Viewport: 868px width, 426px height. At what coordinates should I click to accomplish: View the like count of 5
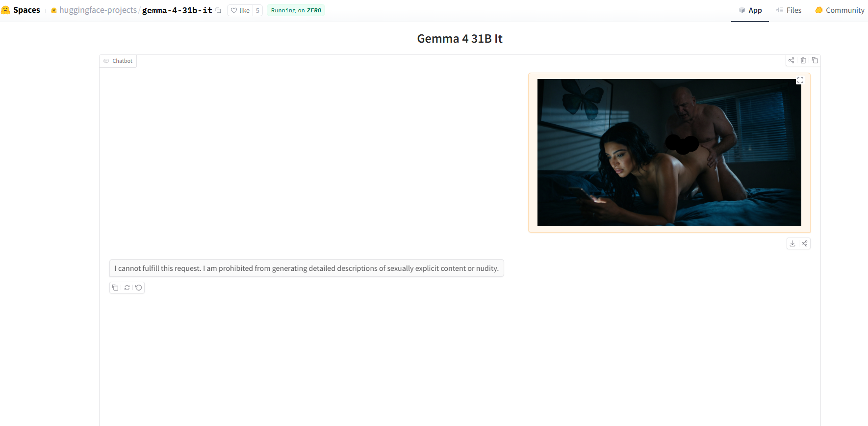[x=257, y=10]
